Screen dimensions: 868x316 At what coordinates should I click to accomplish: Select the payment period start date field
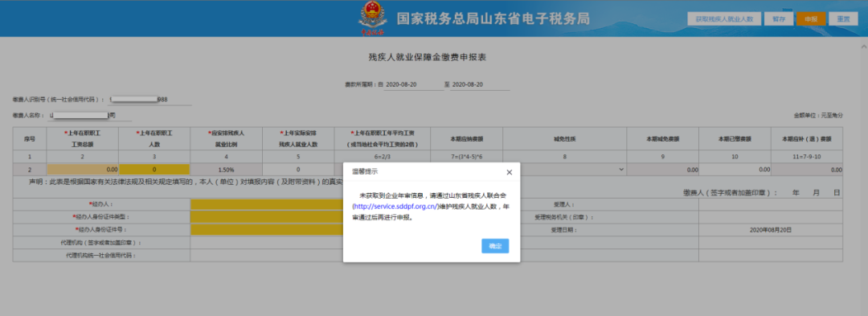point(414,84)
